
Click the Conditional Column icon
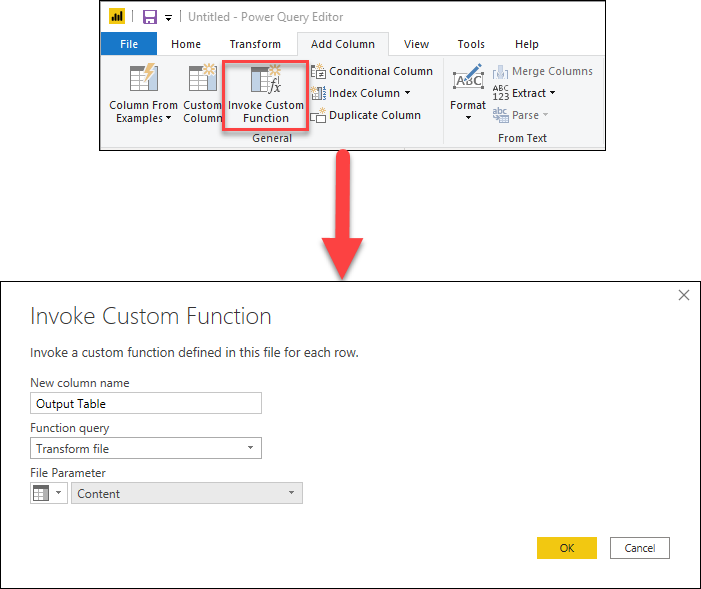pyautogui.click(x=318, y=71)
